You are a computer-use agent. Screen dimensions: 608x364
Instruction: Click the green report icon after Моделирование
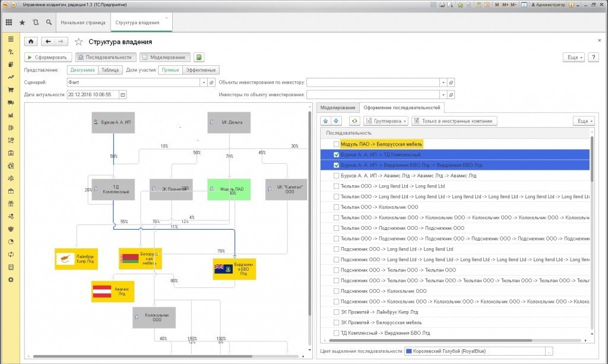(199, 58)
